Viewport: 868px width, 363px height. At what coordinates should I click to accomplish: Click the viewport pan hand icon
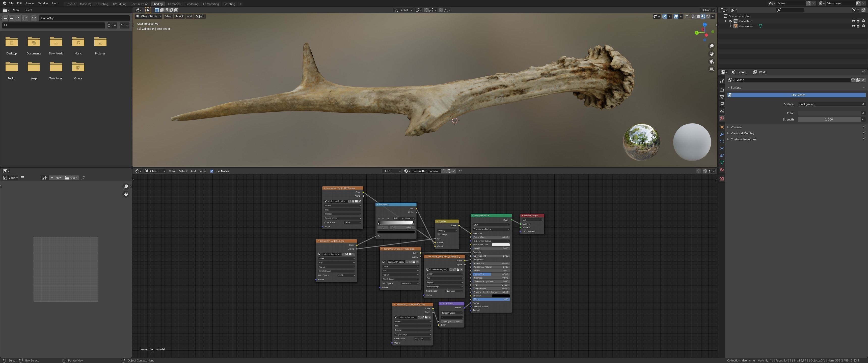712,54
